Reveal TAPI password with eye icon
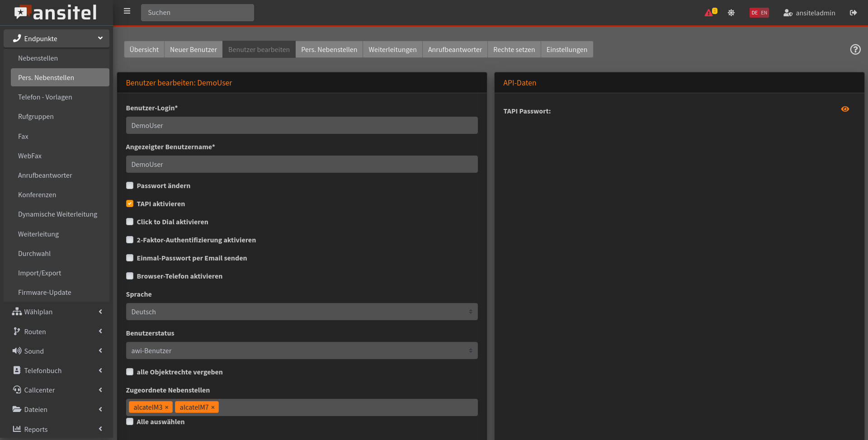Screen dimensions: 868x440 click(x=844, y=109)
